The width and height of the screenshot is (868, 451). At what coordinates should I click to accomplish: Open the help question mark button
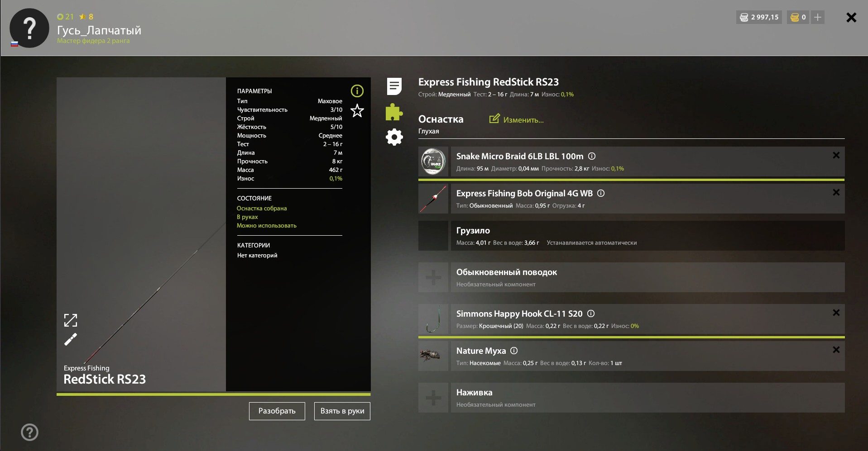30,432
